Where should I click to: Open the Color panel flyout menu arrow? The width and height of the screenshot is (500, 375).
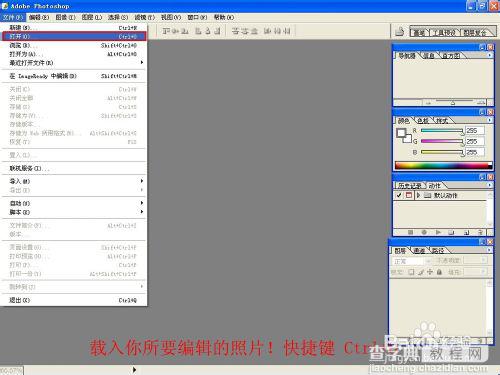[490, 120]
